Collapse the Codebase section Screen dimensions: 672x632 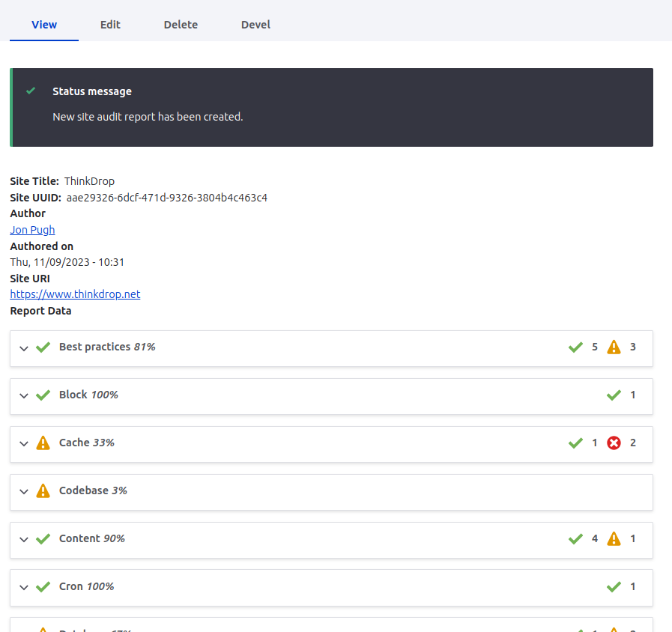(23, 492)
